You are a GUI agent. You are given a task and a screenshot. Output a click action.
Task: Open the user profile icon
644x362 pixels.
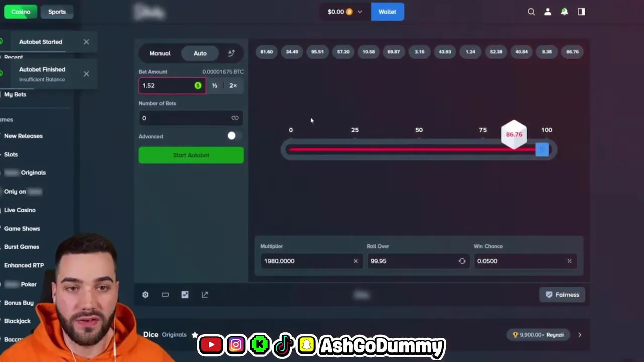pyautogui.click(x=548, y=12)
